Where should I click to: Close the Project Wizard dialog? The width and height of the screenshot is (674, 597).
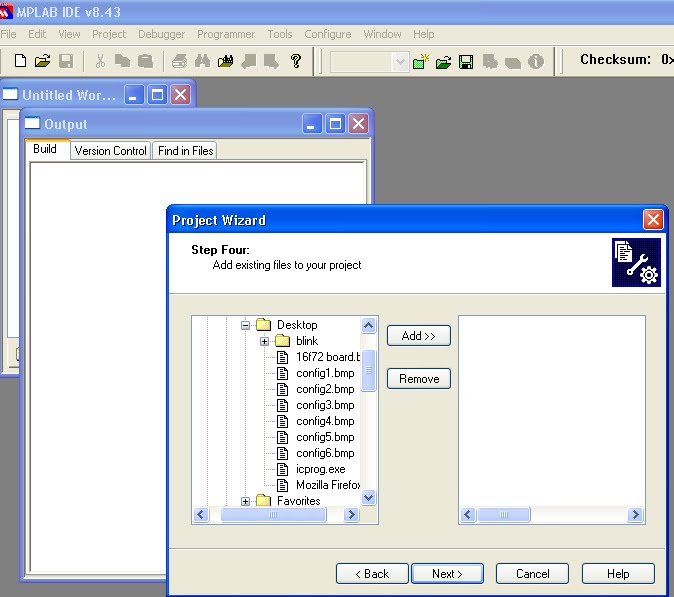[653, 220]
